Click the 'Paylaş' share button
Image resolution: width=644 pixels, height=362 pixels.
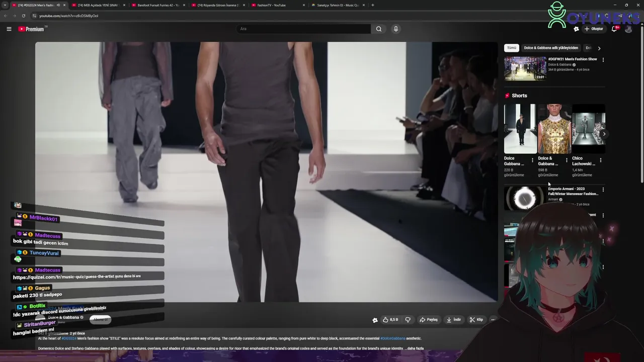(x=429, y=319)
